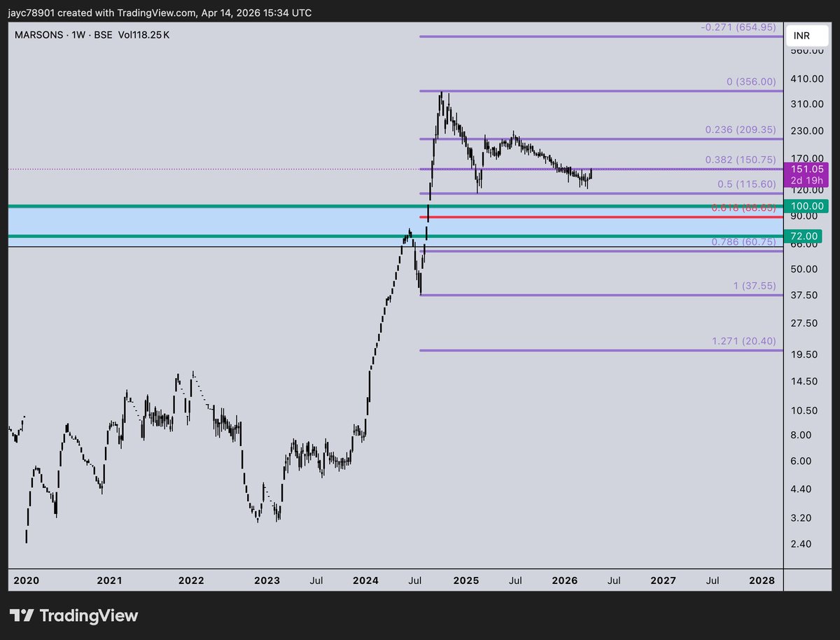
Task: Select red 0.618 Fibonacci level label
Action: pos(744,208)
